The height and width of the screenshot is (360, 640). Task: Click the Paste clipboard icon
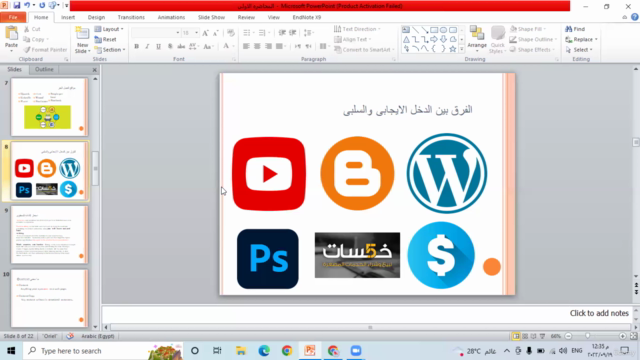coord(11,34)
